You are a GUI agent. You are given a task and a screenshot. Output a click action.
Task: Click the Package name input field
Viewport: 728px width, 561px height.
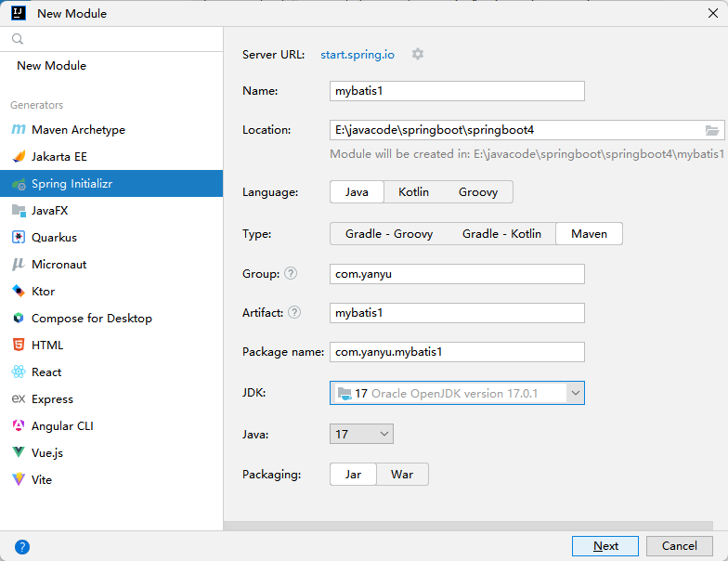click(457, 352)
